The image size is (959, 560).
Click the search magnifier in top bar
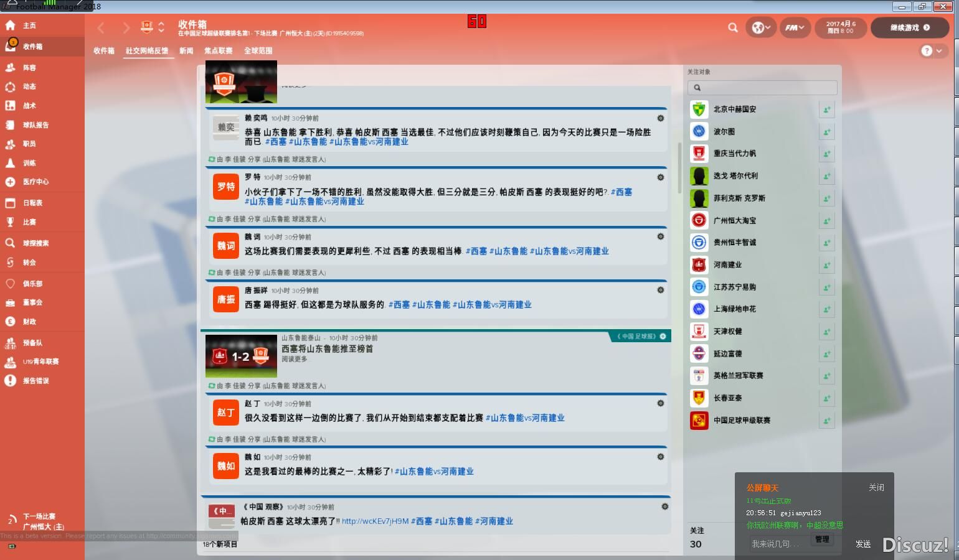point(733,27)
